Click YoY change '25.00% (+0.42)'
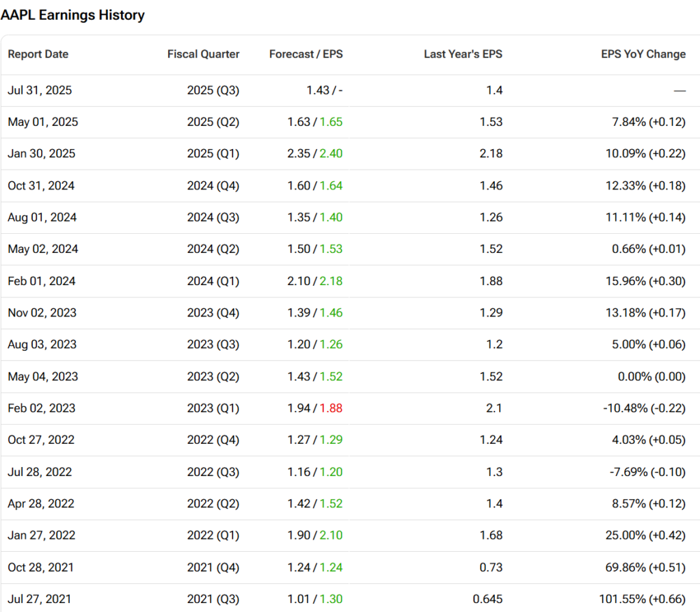This screenshot has width=700, height=612. [x=645, y=535]
